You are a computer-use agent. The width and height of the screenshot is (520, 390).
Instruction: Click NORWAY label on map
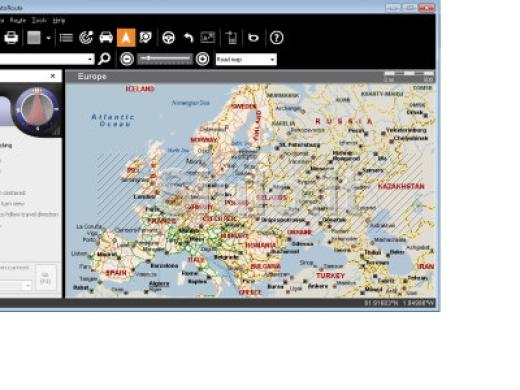point(204,140)
